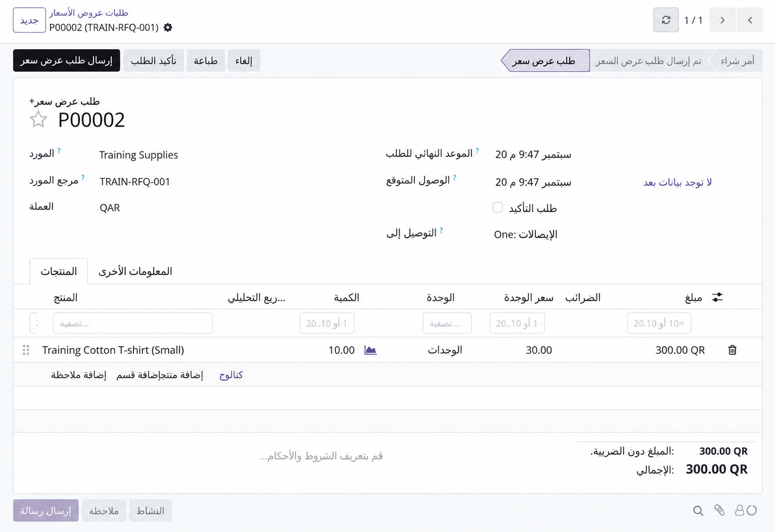
Task: Open the column settings adjust icon
Action: [717, 297]
